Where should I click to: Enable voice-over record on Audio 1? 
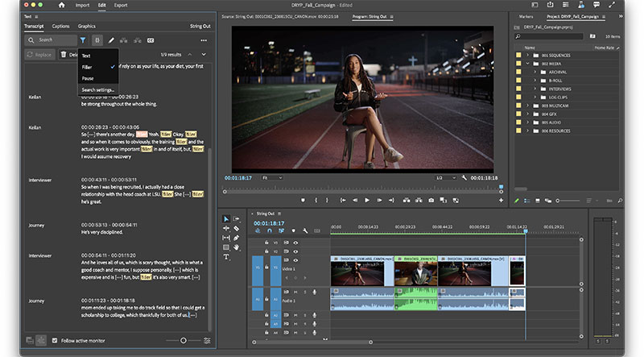click(x=315, y=292)
